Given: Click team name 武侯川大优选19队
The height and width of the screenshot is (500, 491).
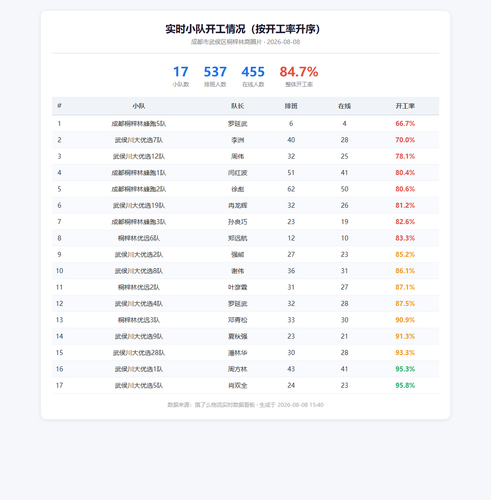Looking at the screenshot, I should click(139, 205).
